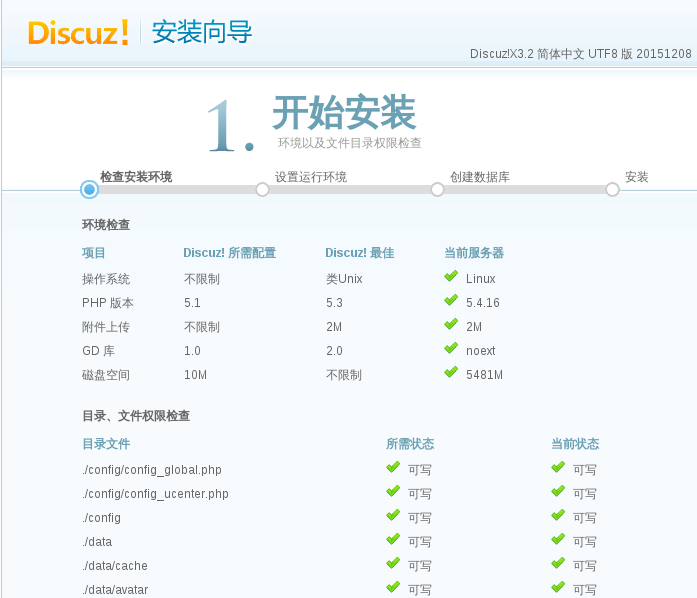The image size is (697, 598).
Task: Select the 创建数据库 step label
Action: coord(480,177)
